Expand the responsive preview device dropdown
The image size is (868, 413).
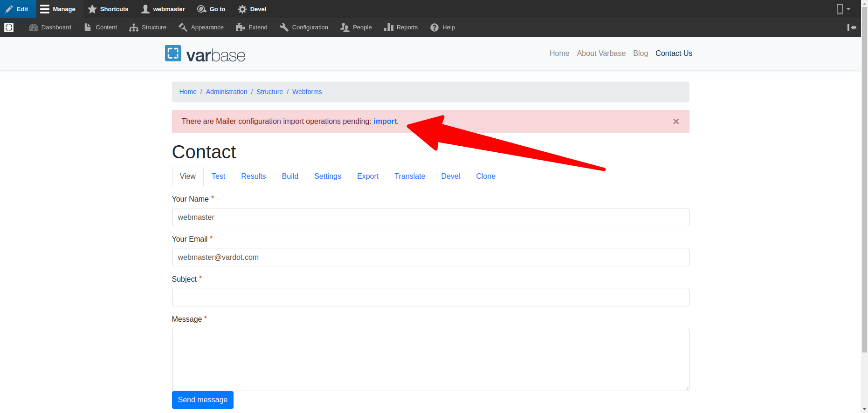click(843, 9)
